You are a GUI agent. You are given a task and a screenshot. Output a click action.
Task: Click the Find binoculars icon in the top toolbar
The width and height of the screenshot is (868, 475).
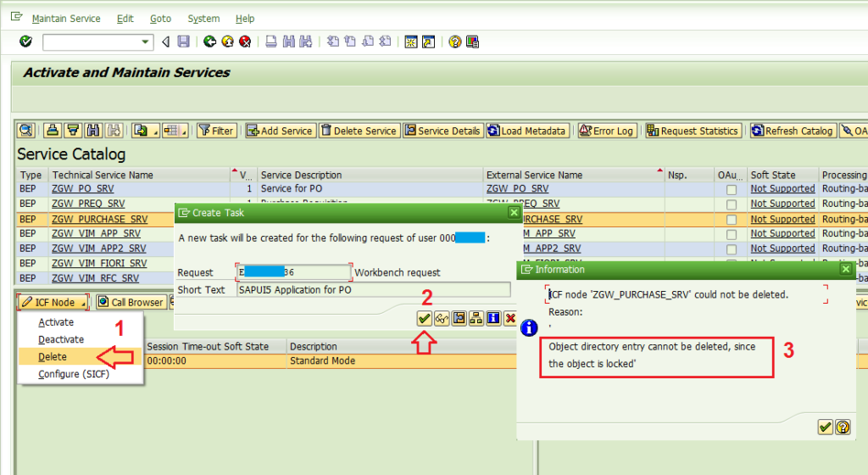(x=288, y=42)
